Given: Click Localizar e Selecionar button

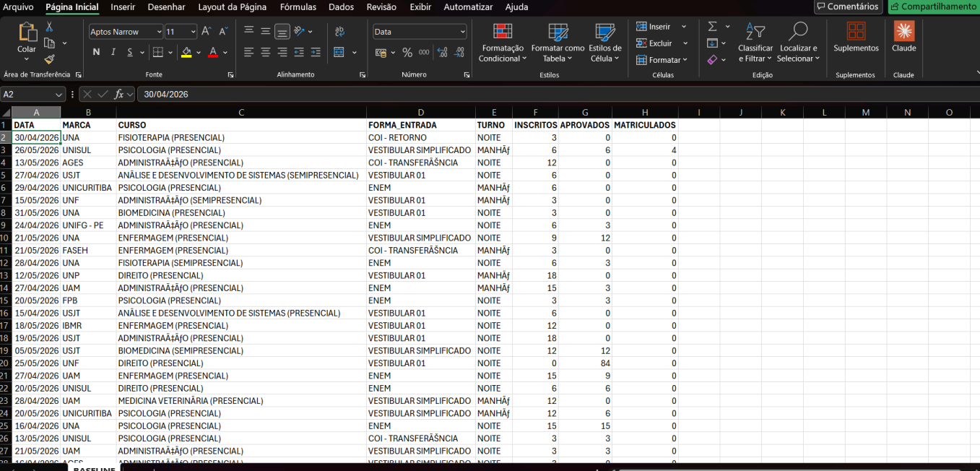Looking at the screenshot, I should pos(799,43).
